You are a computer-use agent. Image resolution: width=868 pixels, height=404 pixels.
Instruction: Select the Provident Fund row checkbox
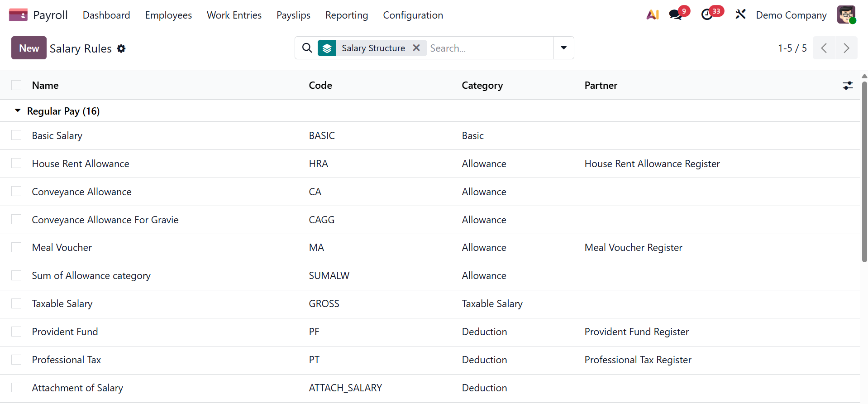[x=16, y=332]
